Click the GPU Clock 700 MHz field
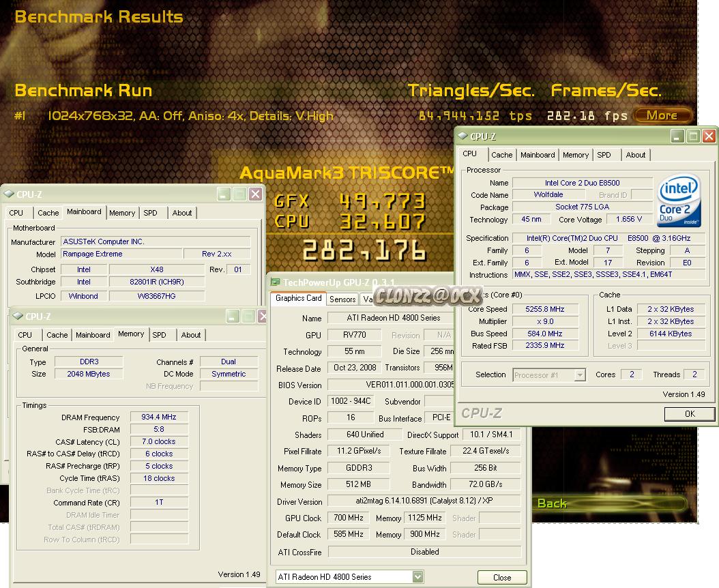The image size is (719, 588). point(349,518)
